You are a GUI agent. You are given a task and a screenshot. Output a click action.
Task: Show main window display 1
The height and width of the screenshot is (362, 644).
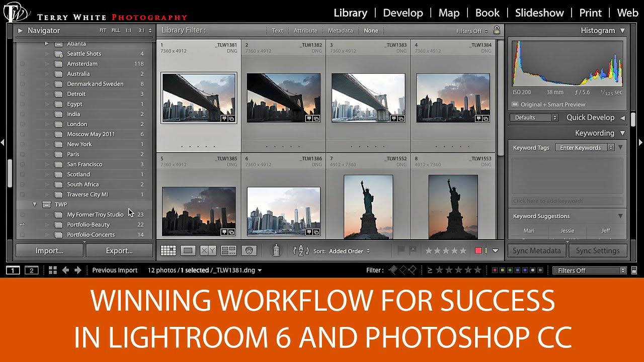click(13, 270)
